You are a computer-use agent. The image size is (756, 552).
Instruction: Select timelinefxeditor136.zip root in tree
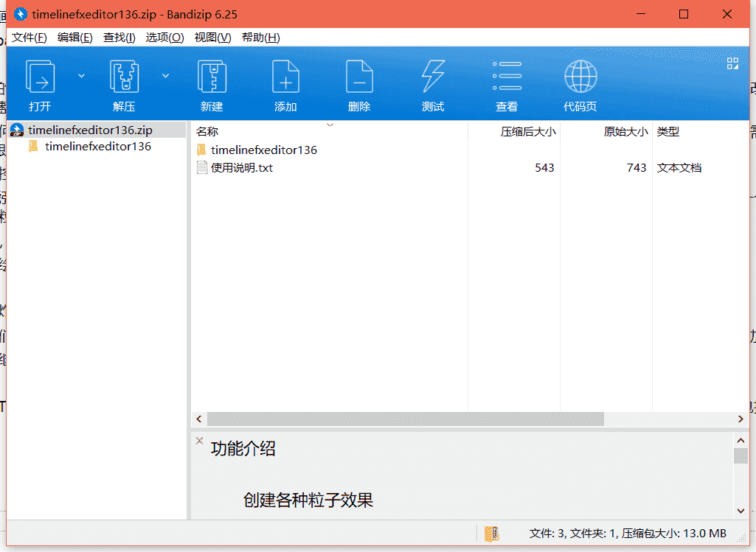coord(97,130)
